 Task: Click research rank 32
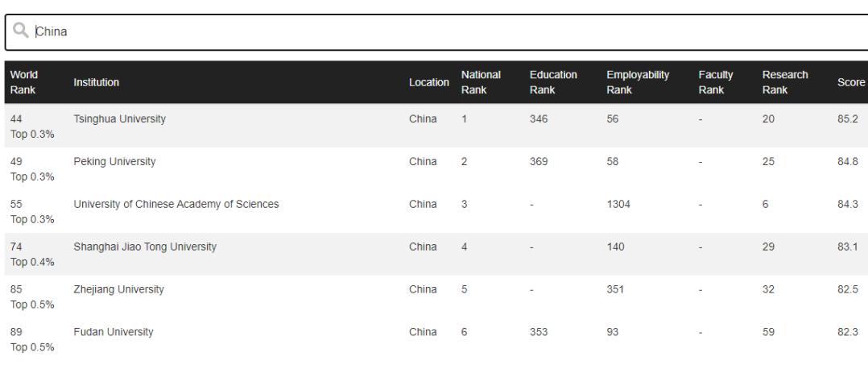click(x=768, y=289)
